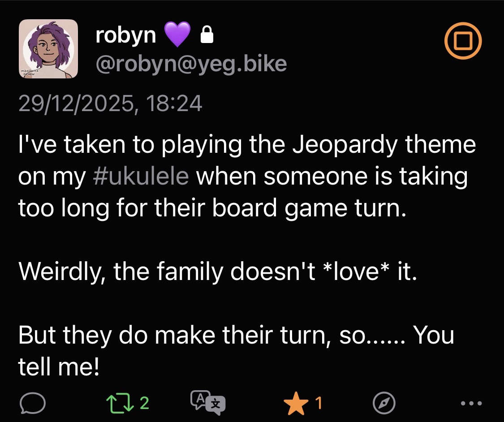Tap the line "Weirdly, the family doesn't *love* it."

pyautogui.click(x=218, y=272)
